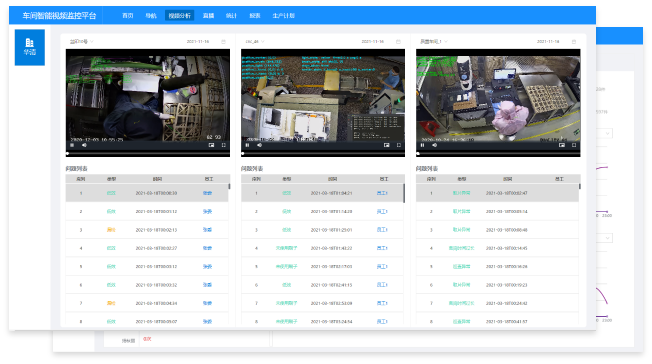Pause the third video with pink-suited worker
Screen dimensions: 652x364
(422, 145)
